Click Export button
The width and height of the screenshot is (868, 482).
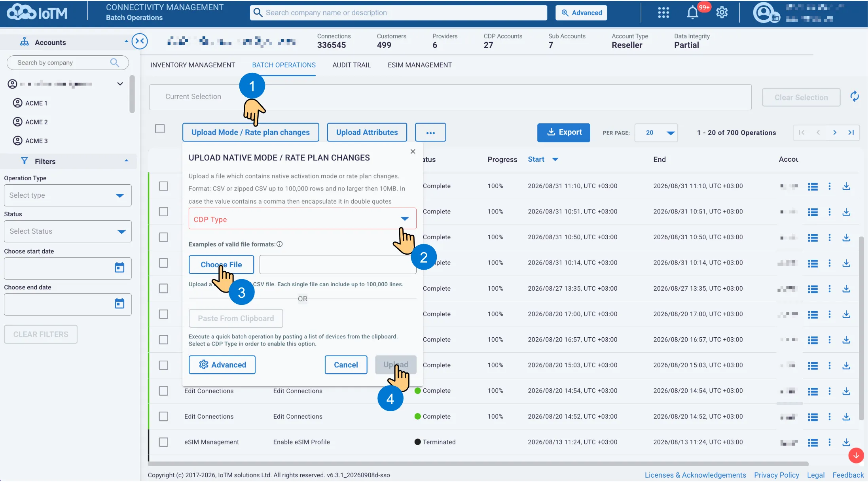point(563,132)
